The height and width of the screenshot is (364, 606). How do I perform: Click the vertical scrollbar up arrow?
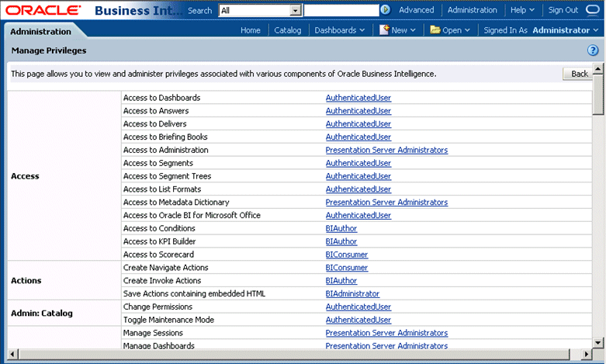[x=598, y=69]
